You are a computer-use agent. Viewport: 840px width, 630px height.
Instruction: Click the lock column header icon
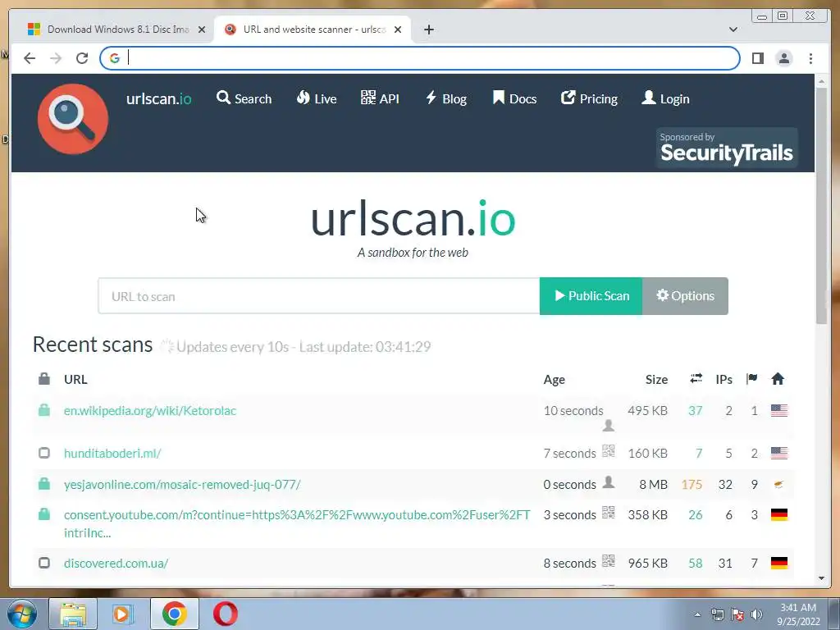[x=44, y=379]
